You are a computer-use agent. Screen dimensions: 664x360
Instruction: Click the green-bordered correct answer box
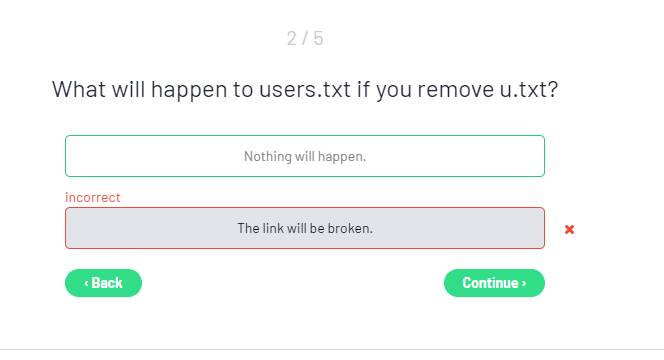click(305, 156)
